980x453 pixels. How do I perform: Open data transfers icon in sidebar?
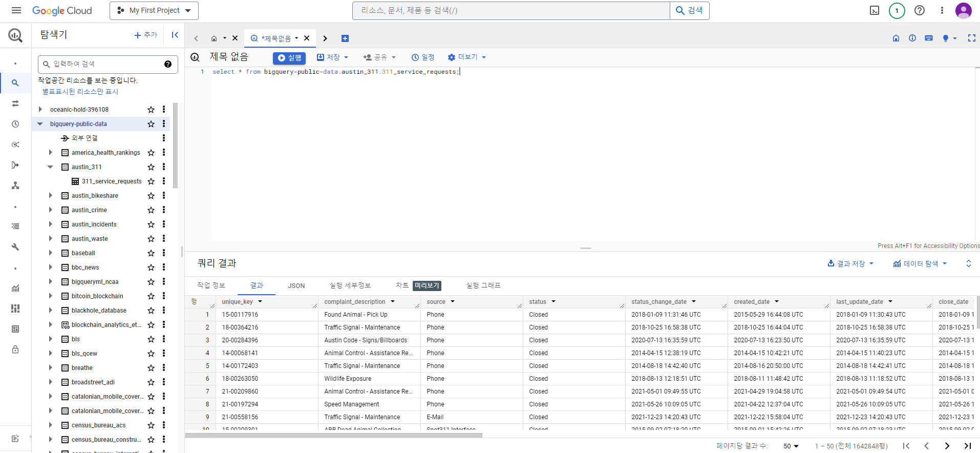tap(15, 104)
